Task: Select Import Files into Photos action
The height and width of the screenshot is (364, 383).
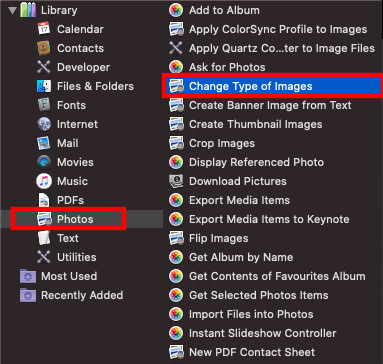Action: [251, 314]
